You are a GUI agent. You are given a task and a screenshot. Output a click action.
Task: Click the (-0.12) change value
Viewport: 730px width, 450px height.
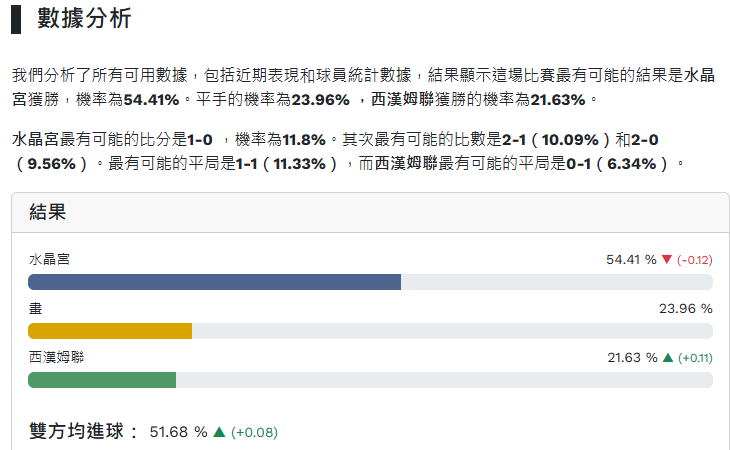(694, 260)
